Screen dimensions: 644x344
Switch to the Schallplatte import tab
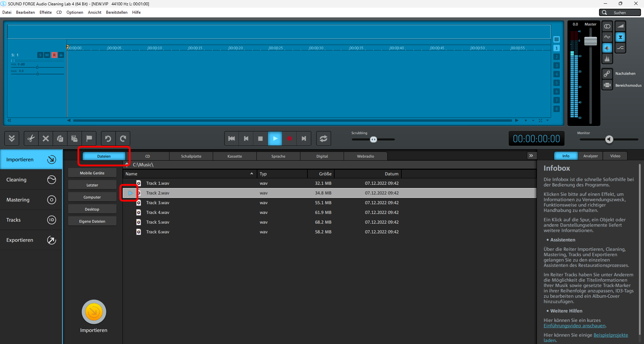coord(191,156)
